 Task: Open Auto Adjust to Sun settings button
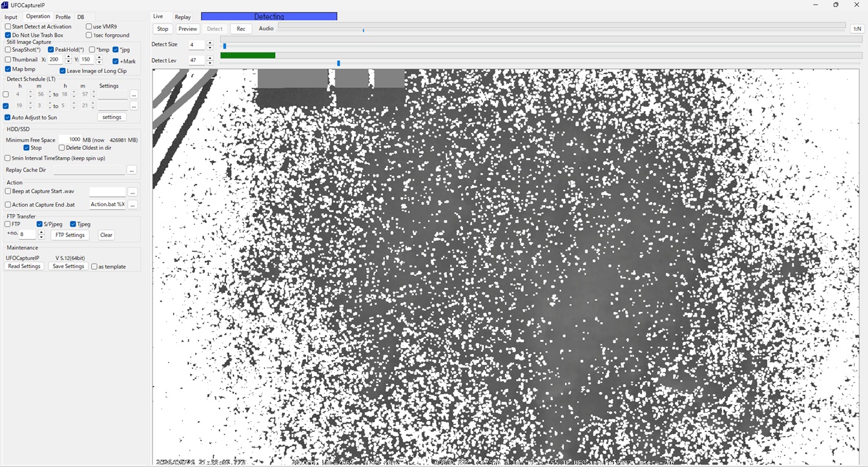(112, 118)
